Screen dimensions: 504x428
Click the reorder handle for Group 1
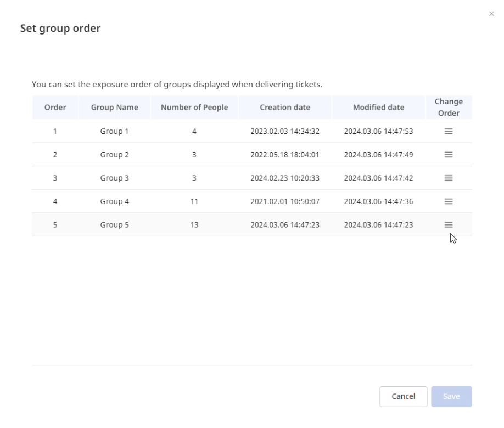click(x=449, y=131)
